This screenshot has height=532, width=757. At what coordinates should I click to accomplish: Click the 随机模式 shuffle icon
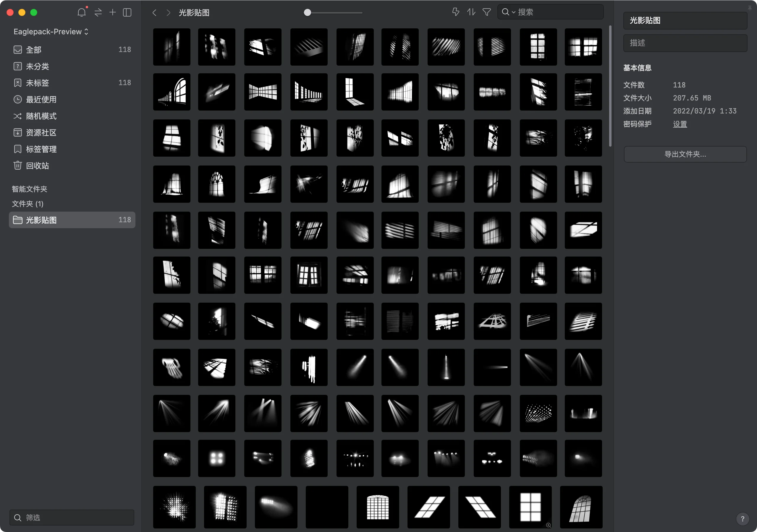(x=17, y=116)
